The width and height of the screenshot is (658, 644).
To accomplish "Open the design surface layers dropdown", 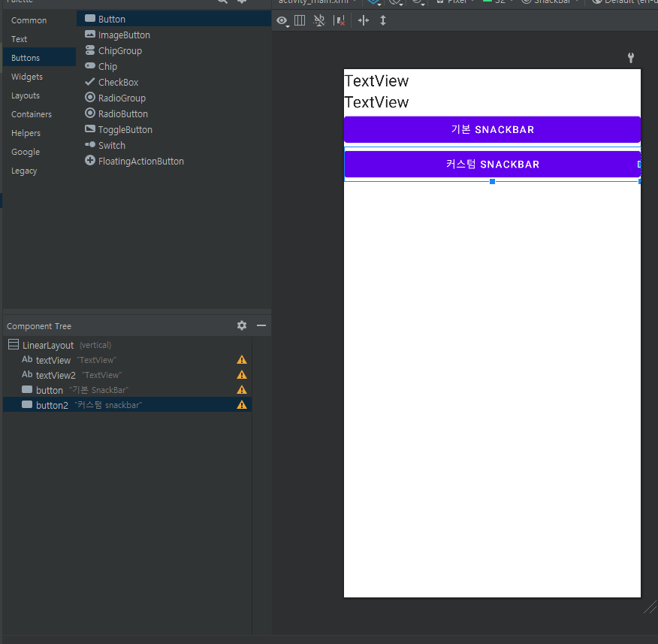I will [x=374, y=2].
